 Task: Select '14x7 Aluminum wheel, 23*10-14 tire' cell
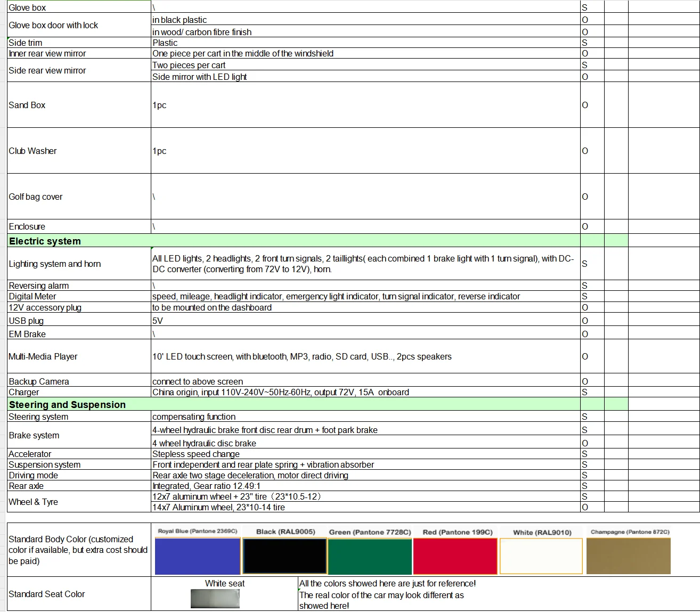click(x=365, y=507)
